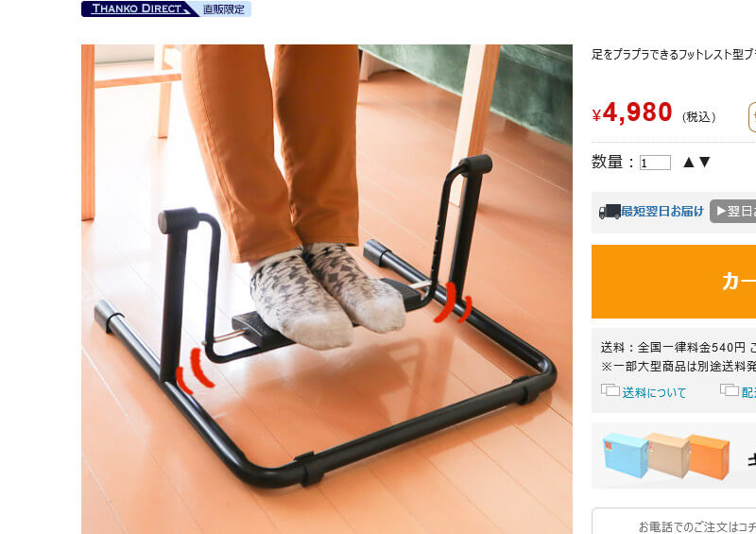The height and width of the screenshot is (534, 756).
Task: Open the large footrest product photo
Action: tap(327, 289)
